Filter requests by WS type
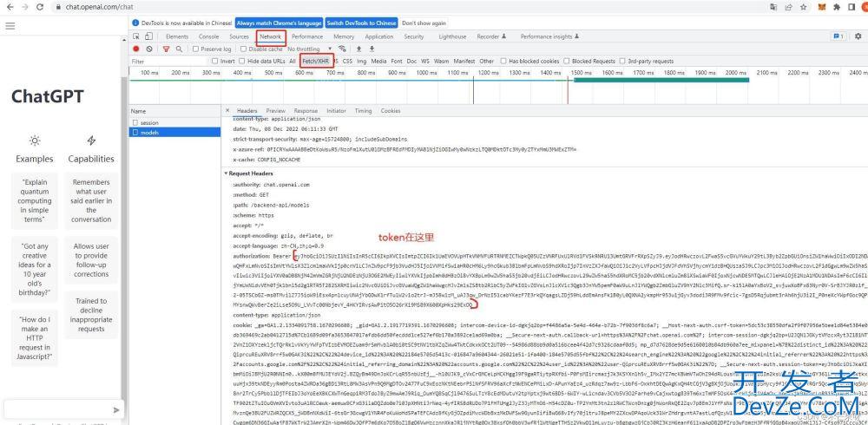The height and width of the screenshot is (425, 868). pyautogui.click(x=425, y=61)
